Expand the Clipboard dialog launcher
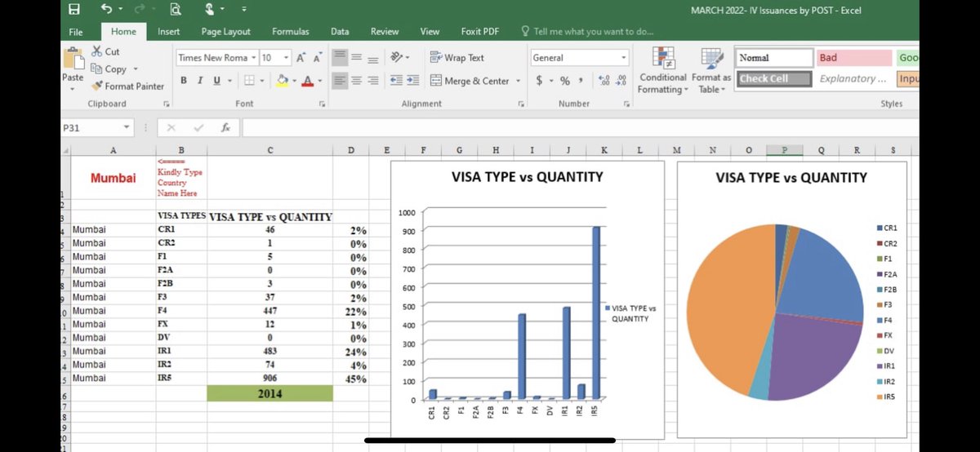The height and width of the screenshot is (452, 980). click(166, 104)
